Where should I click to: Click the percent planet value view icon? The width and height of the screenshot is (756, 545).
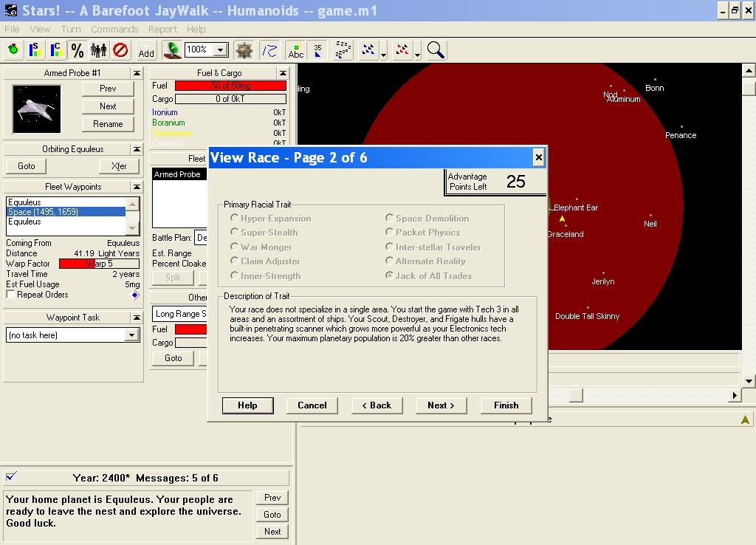click(77, 50)
